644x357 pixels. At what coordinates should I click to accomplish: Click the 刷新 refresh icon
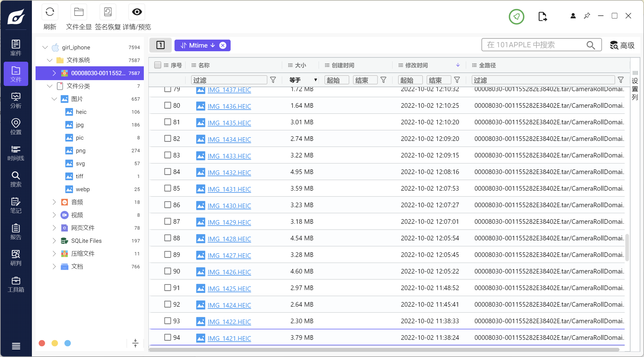pos(50,12)
